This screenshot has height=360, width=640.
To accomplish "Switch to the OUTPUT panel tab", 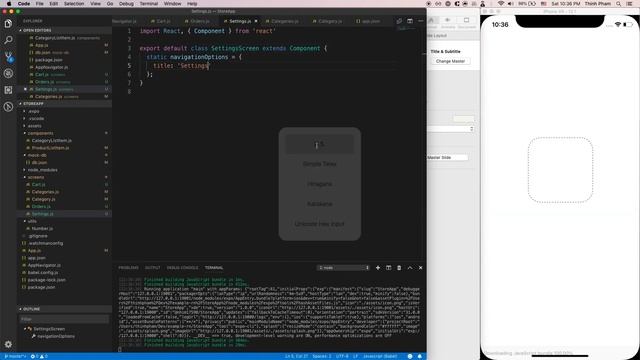I will (153, 268).
